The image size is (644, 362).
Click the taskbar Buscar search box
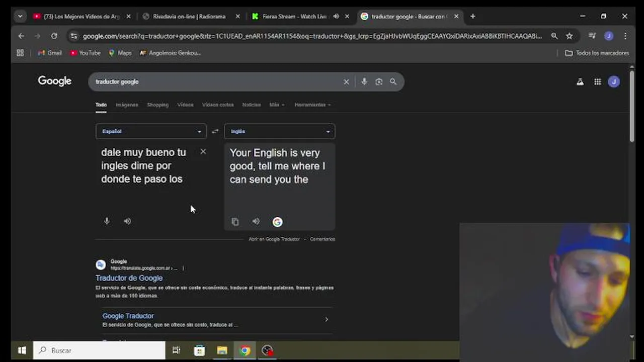point(99,350)
